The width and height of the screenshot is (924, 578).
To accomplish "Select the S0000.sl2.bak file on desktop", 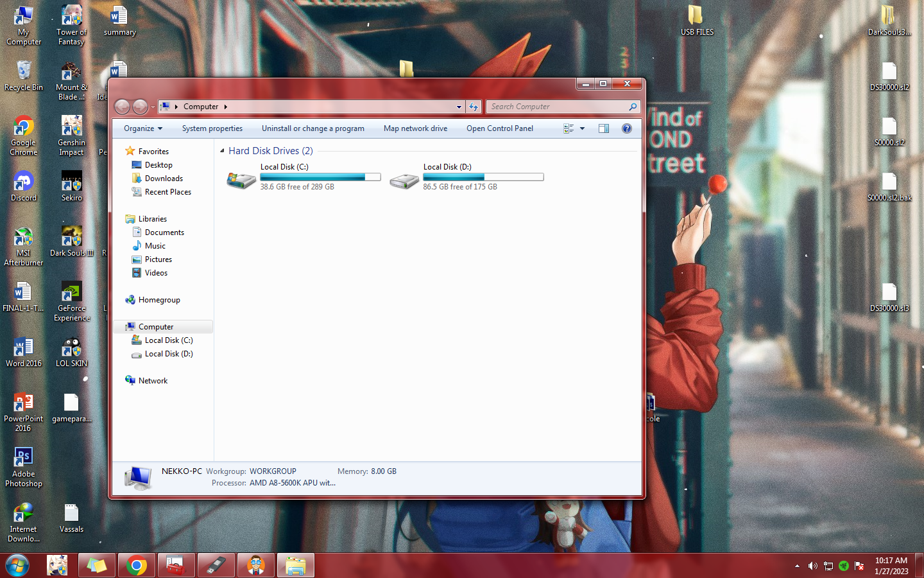I will pos(889,186).
